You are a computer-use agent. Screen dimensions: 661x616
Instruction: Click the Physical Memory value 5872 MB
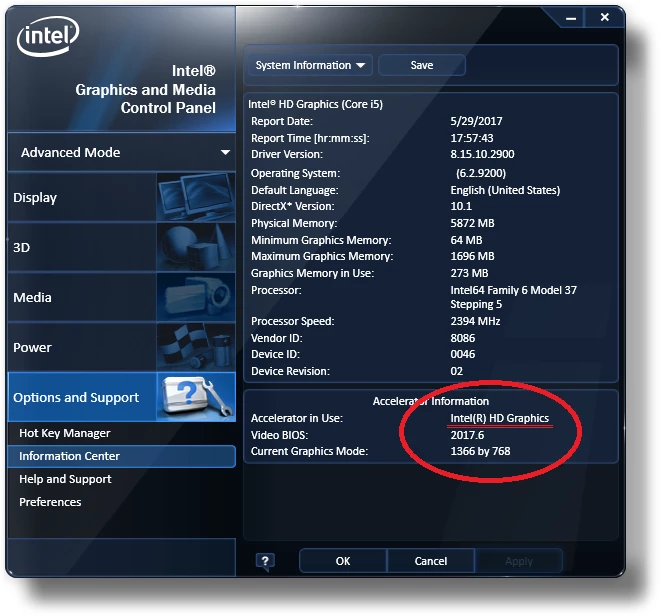(472, 223)
